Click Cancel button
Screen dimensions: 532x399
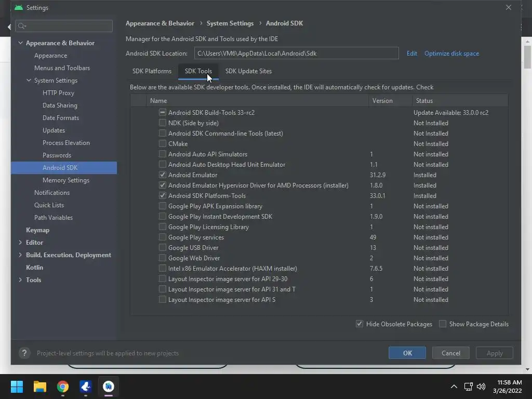pos(451,353)
